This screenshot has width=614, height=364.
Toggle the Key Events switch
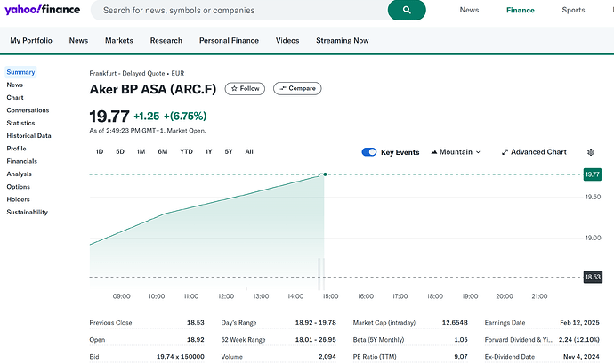[369, 152]
